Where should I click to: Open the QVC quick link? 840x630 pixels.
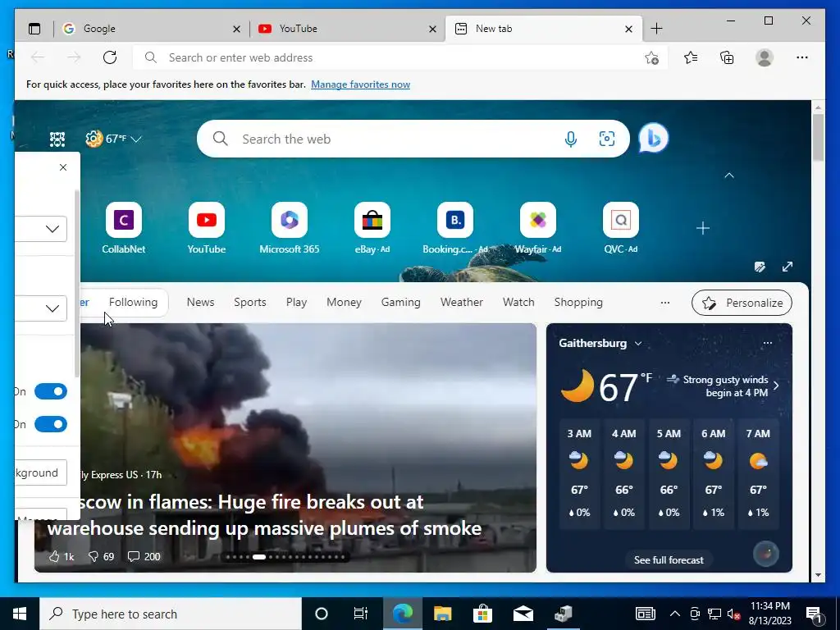click(621, 228)
